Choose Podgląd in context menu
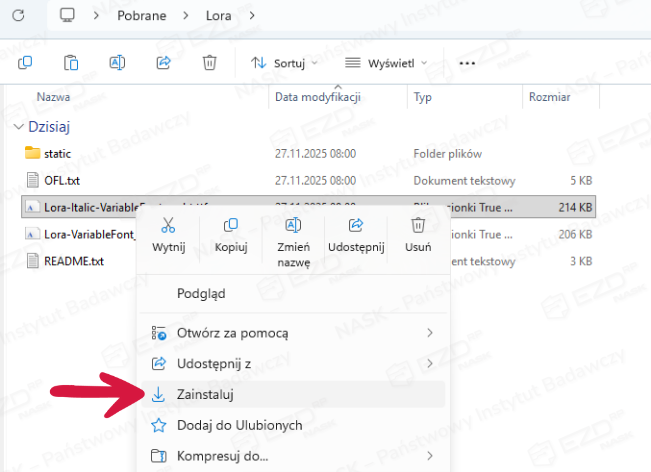Image resolution: width=651 pixels, height=472 pixels. click(201, 293)
